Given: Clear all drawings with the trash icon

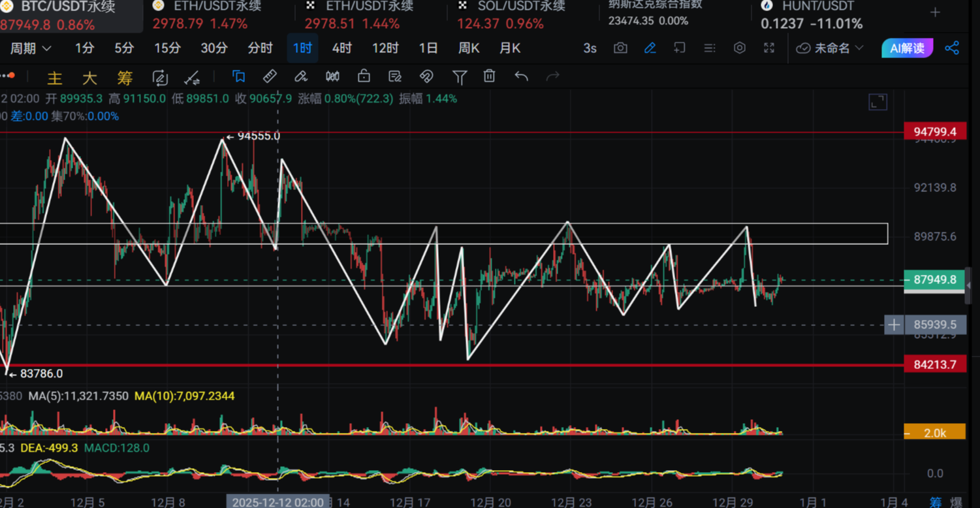Looking at the screenshot, I should pyautogui.click(x=489, y=76).
